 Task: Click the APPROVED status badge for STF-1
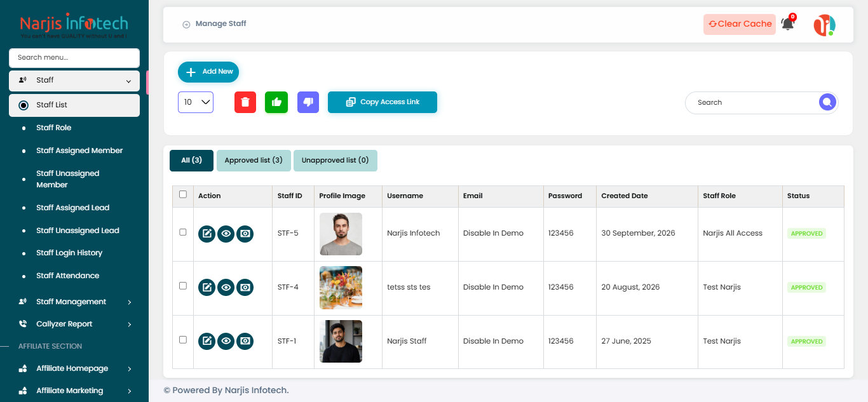806,342
